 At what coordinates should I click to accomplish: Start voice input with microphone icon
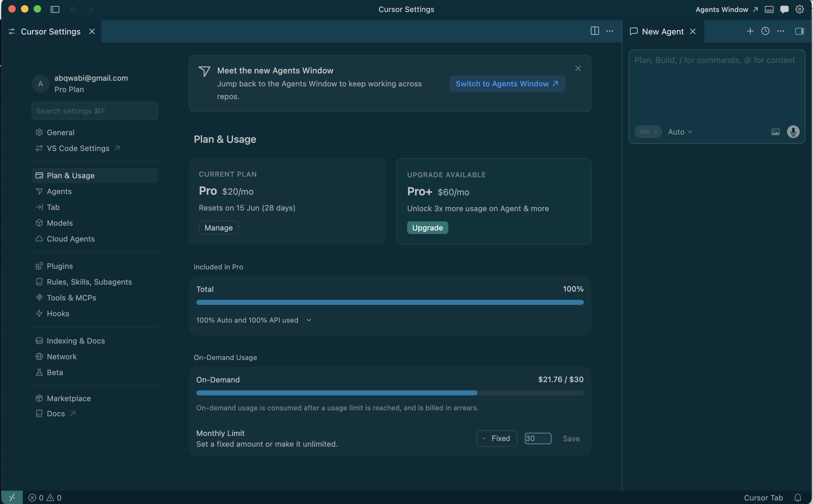click(793, 132)
